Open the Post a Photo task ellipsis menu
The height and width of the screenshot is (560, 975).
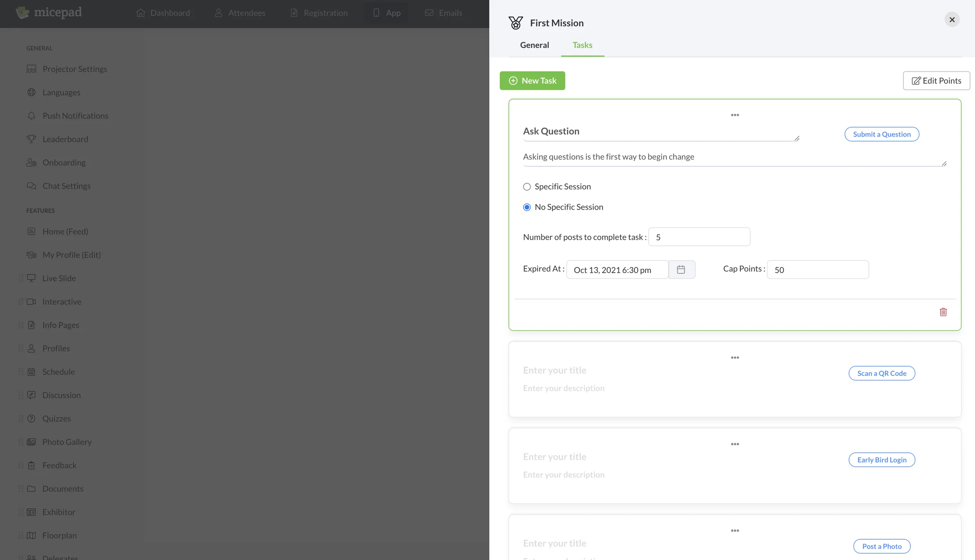735,531
